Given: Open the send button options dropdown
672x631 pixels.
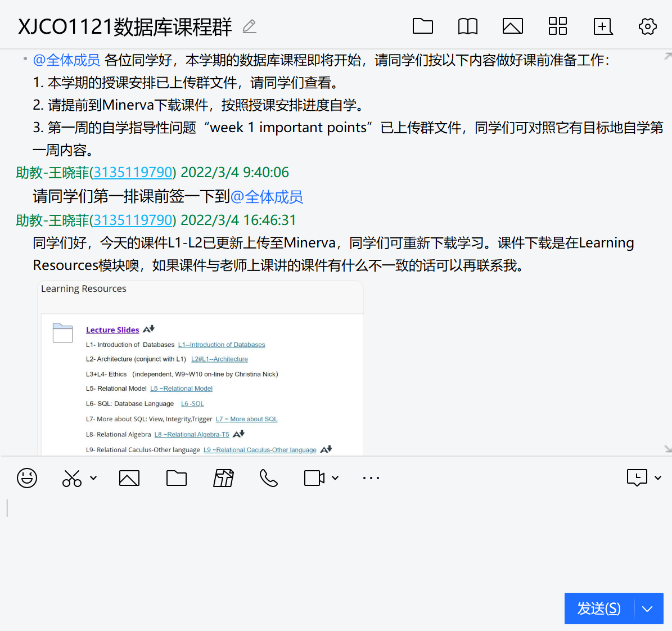Looking at the screenshot, I should 648,609.
